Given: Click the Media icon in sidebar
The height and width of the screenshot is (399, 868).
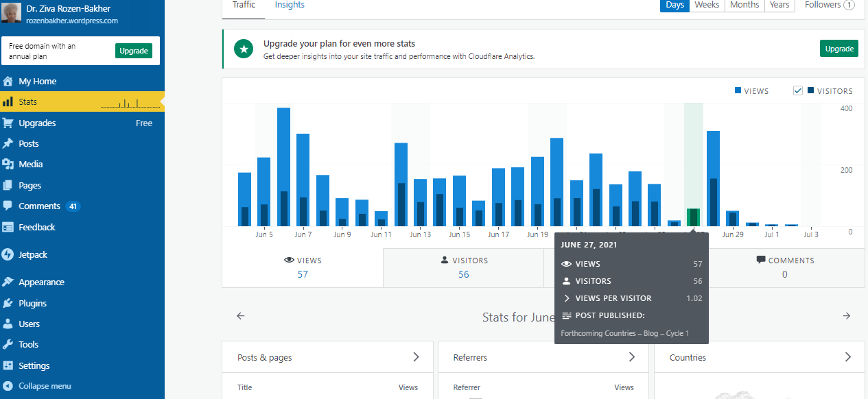Looking at the screenshot, I should (8, 164).
